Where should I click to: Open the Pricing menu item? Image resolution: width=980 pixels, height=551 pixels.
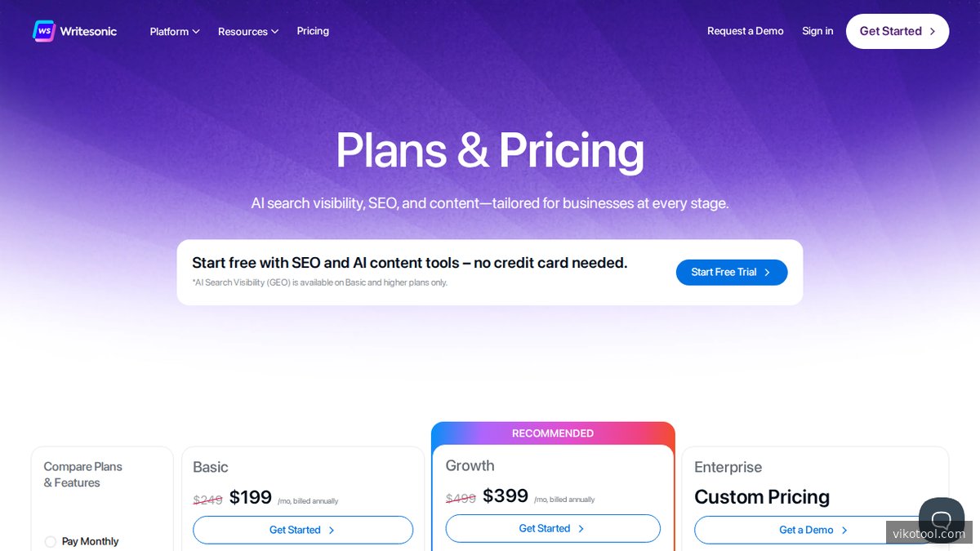[313, 31]
